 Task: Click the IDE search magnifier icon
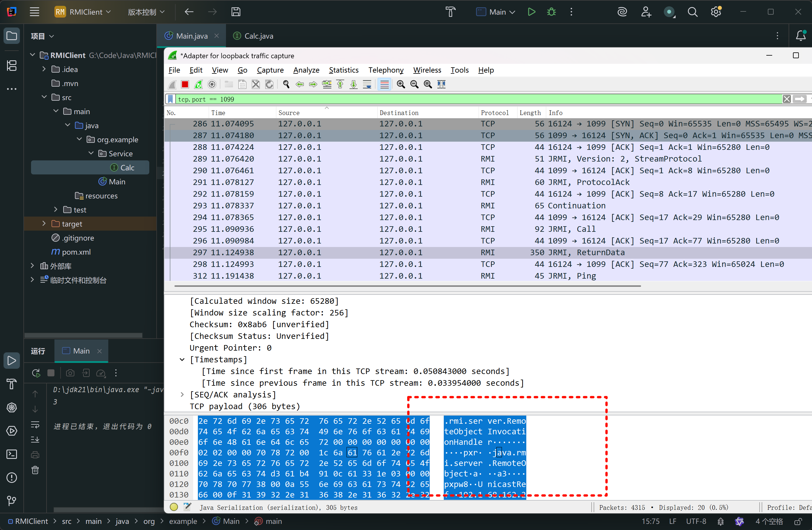tap(692, 12)
